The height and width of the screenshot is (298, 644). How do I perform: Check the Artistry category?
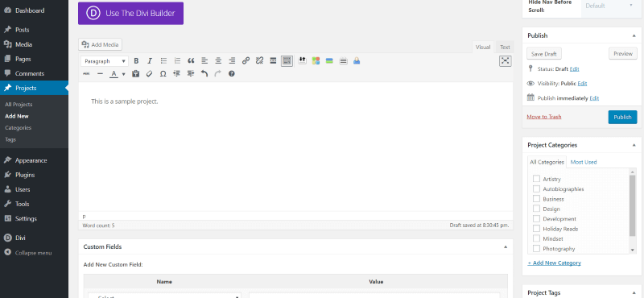click(x=536, y=179)
